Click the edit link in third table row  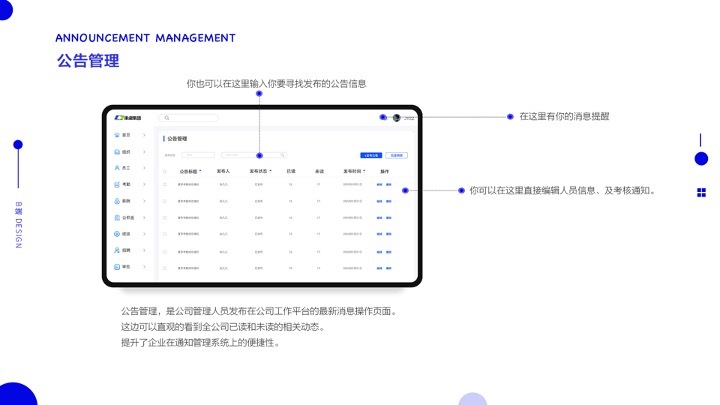pos(379,218)
